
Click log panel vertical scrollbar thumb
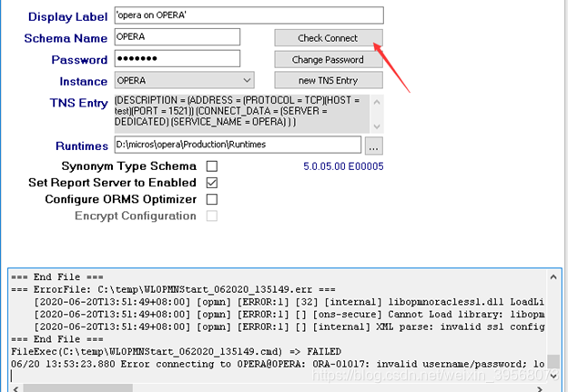553,361
